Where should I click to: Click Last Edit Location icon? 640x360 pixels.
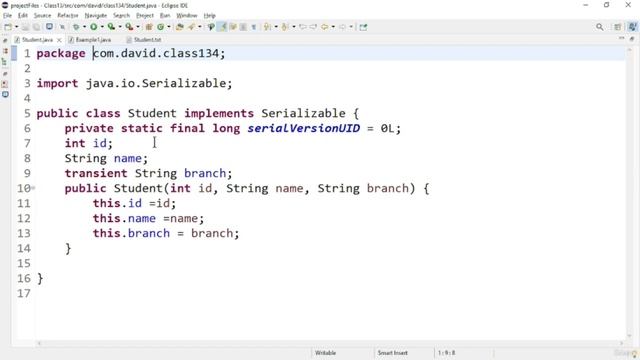point(303,27)
